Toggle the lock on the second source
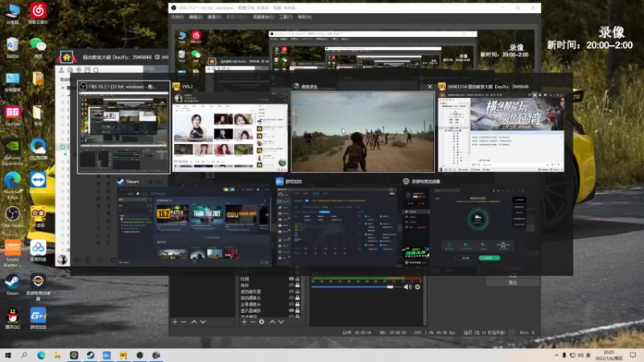Viewport: 644px width, 362px height. [298, 286]
